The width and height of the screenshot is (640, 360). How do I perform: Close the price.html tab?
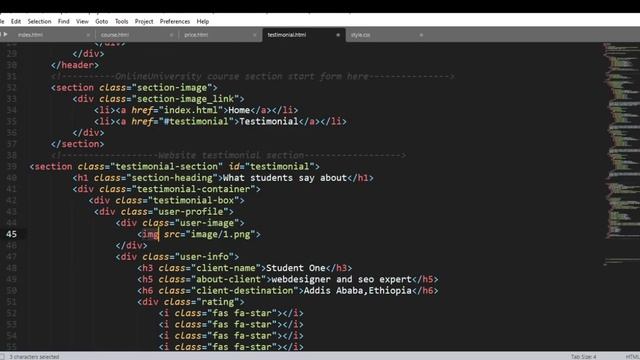[x=255, y=35]
